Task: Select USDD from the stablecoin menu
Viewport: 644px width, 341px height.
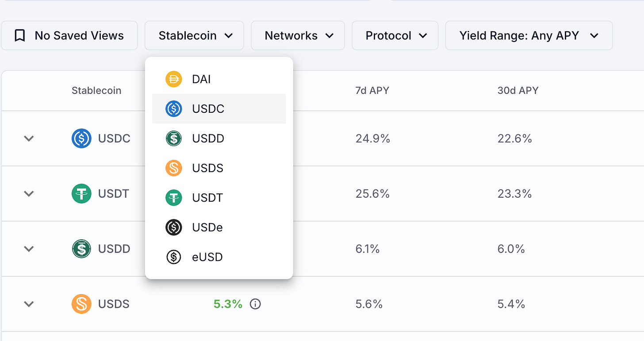Action: tap(219, 138)
